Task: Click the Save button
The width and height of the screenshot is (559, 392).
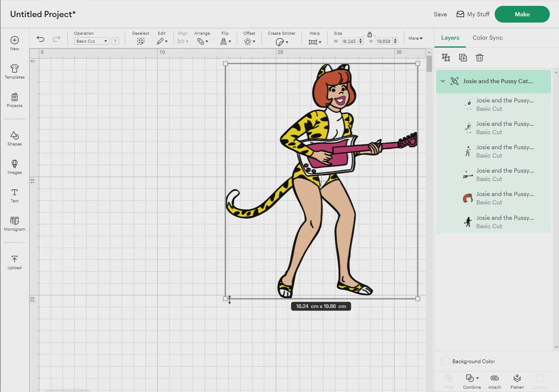Action: (x=440, y=14)
